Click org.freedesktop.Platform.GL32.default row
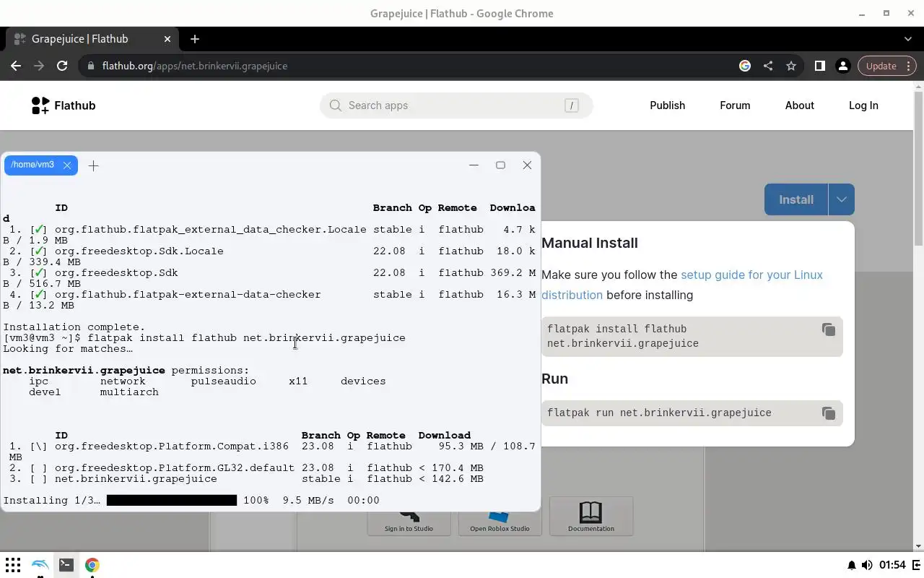The image size is (924, 578). tap(246, 467)
